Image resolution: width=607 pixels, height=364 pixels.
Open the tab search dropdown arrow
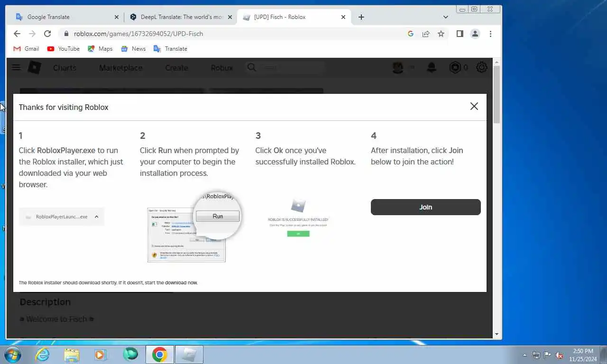[445, 17]
